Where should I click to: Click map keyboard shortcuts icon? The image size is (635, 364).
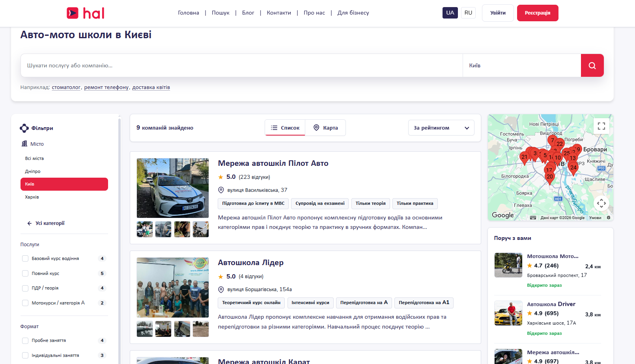tap(533, 217)
